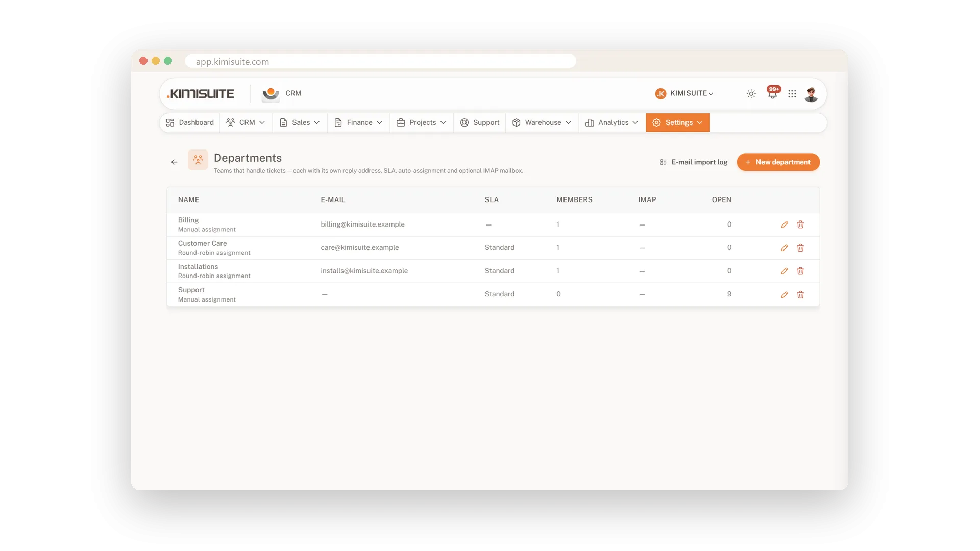Select billing@kimisuite.example address

pos(362,224)
